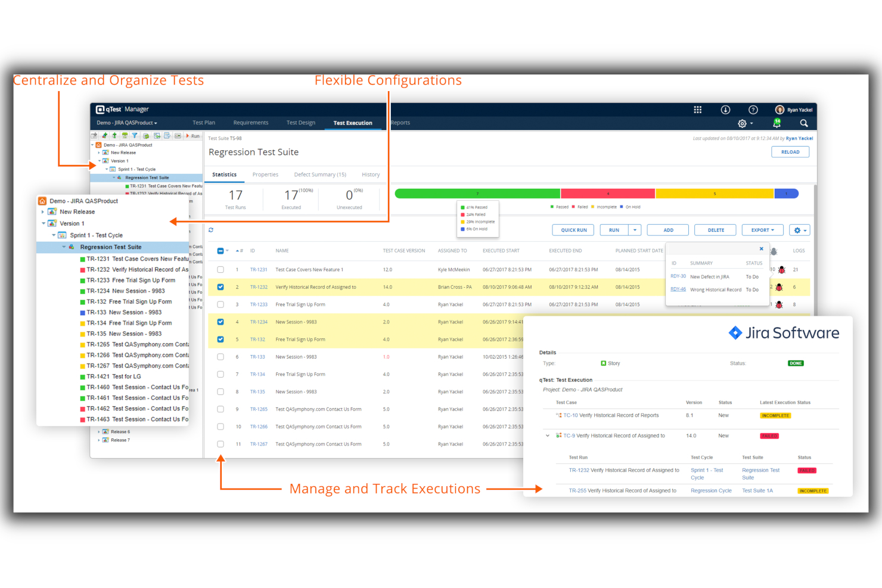Open notifications bell with 14 badge
This screenshot has height=588, width=882.
click(777, 123)
